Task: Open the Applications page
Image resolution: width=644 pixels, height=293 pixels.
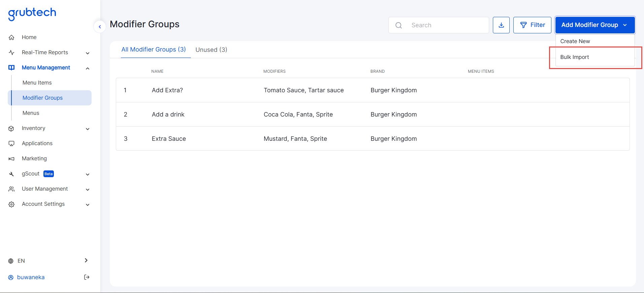Action: point(37,143)
